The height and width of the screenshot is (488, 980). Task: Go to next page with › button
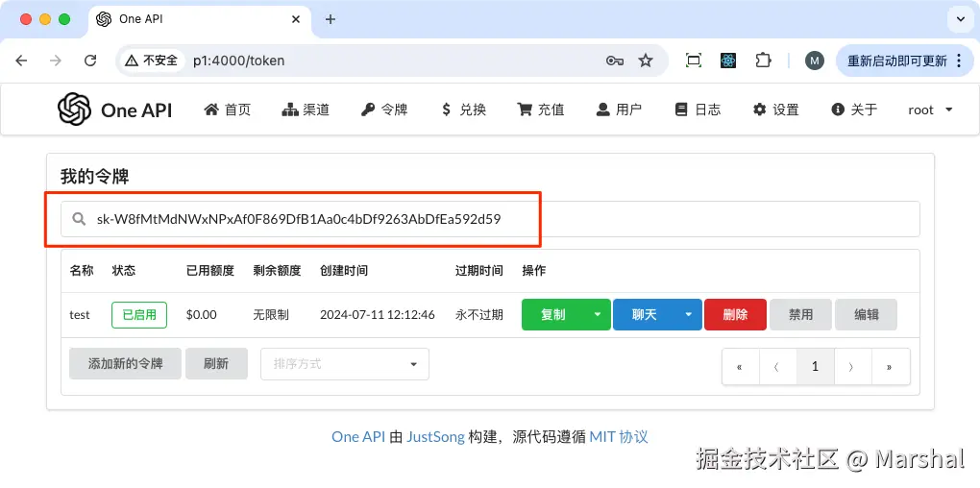point(852,367)
